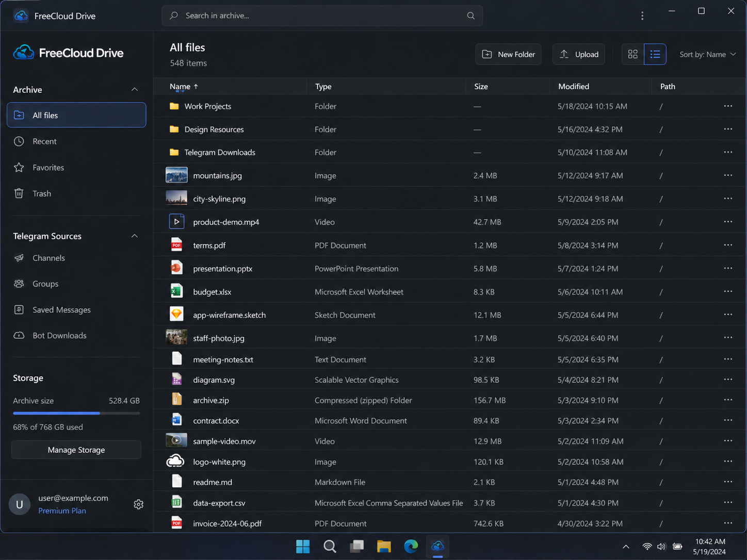Viewport: 747px width, 560px height.
Task: Click the Work Projects folder icon
Action: point(174,106)
